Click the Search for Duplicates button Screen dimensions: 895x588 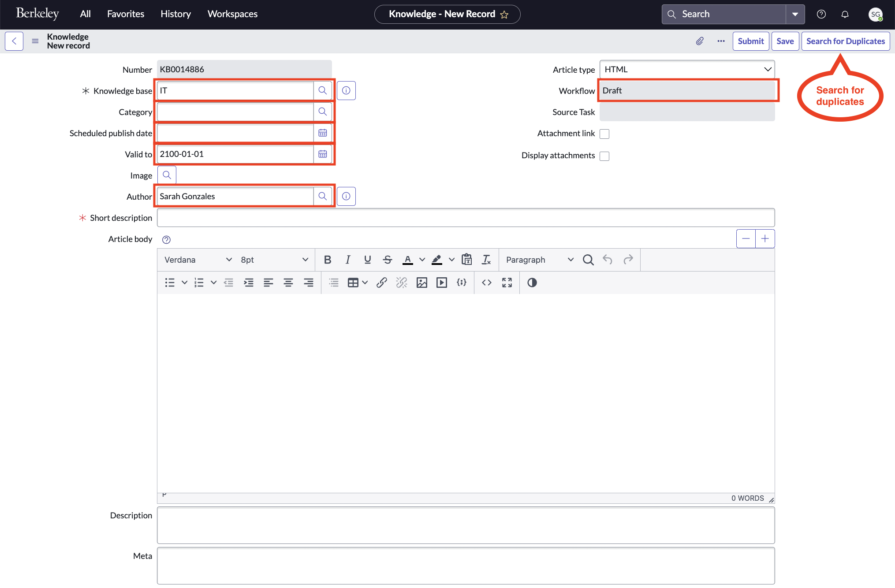(x=845, y=41)
